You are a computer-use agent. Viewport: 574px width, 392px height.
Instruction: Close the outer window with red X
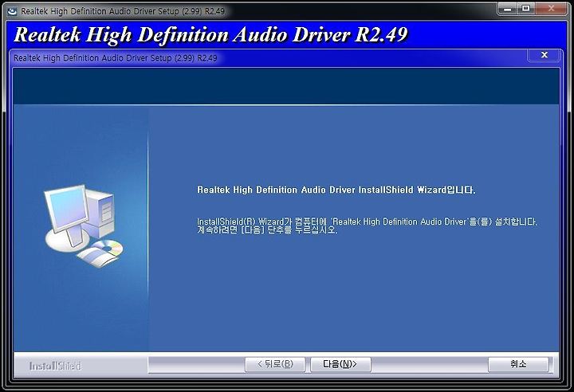pyautogui.click(x=551, y=9)
